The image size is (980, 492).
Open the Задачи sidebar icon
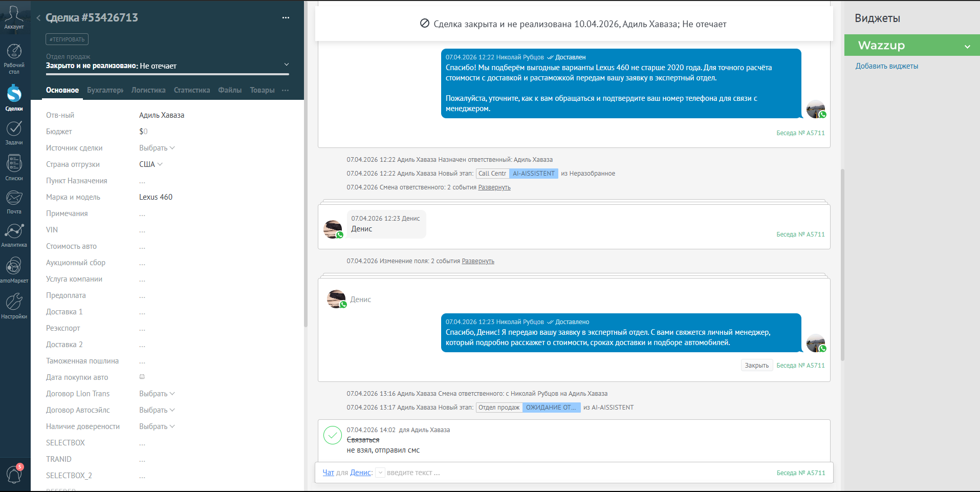(x=14, y=133)
